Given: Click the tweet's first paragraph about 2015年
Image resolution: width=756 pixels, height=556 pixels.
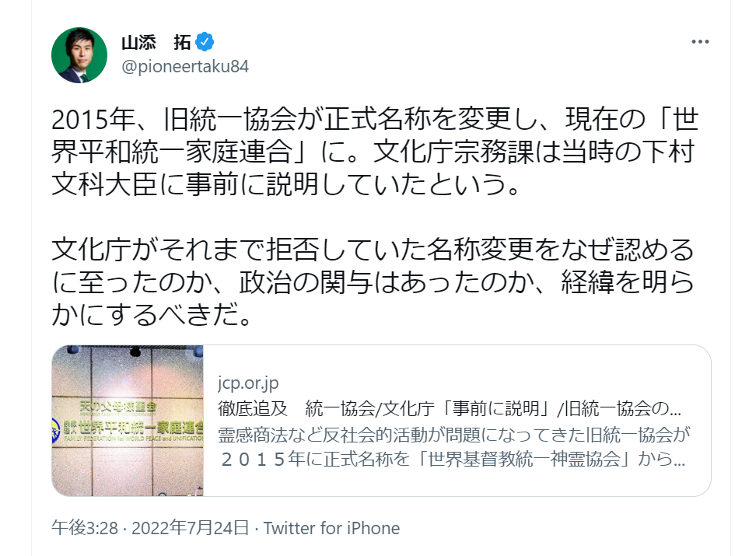Looking at the screenshot, I should click(373, 152).
